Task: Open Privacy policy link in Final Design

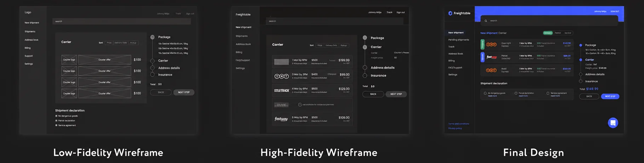Action: pos(455,128)
